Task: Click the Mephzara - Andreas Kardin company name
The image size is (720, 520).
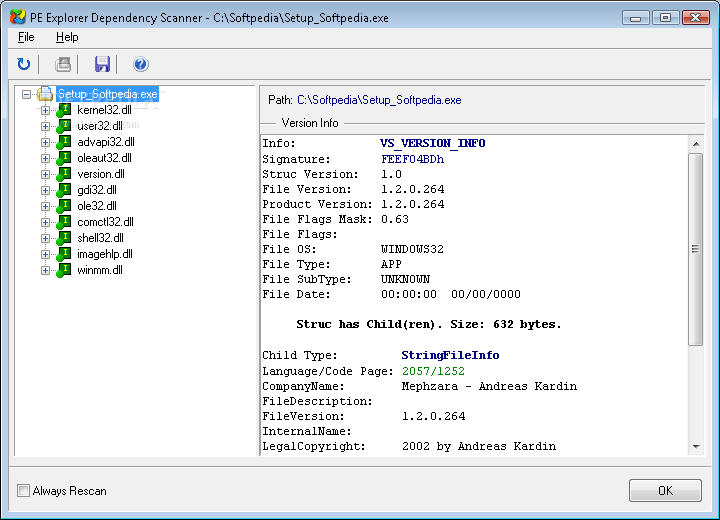Action: click(489, 386)
